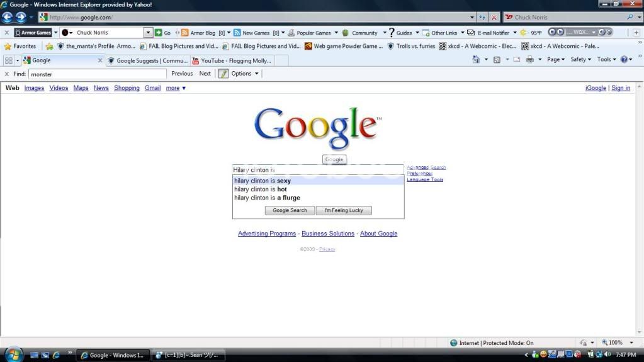Go forward with the browser forward arrow

[x=21, y=17]
